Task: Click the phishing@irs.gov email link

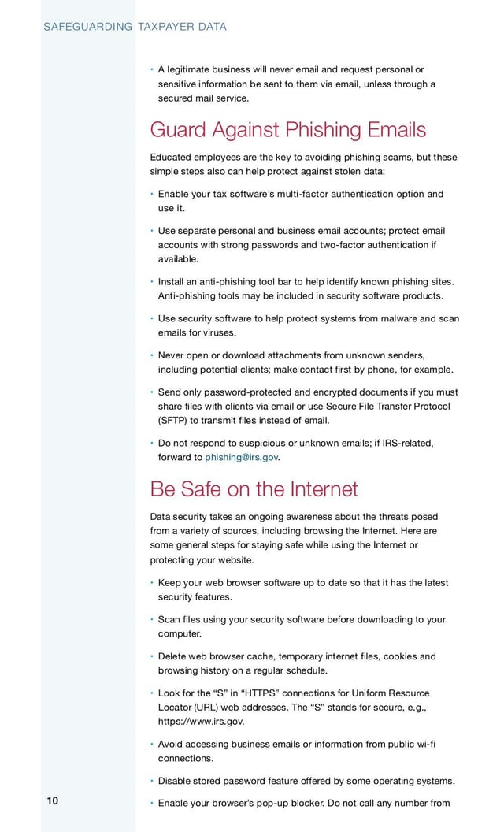Action: tap(241, 457)
